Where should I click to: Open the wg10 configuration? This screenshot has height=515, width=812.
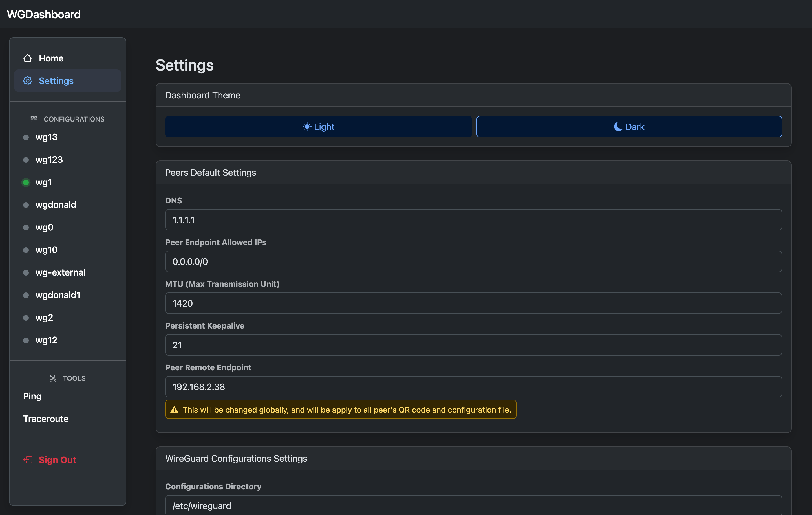[x=67, y=250]
